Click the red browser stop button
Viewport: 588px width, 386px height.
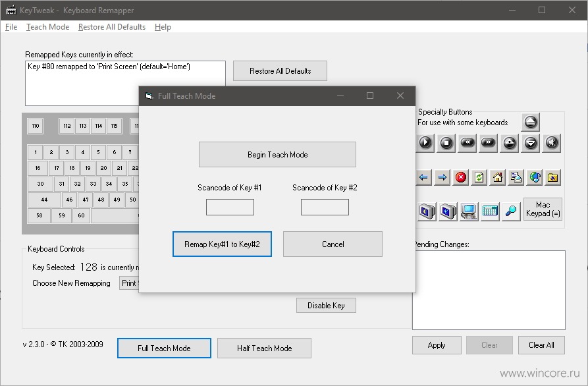point(460,177)
